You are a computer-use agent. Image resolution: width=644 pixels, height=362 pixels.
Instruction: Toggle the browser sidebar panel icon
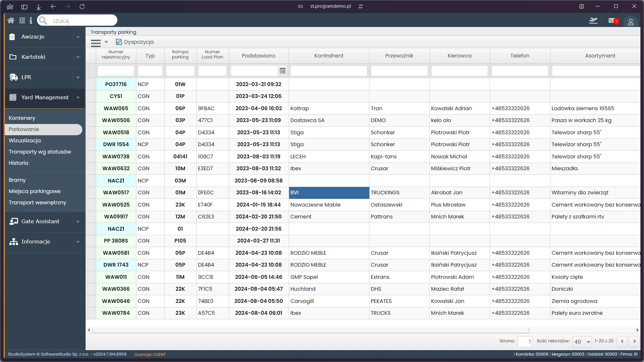pyautogui.click(x=24, y=6)
